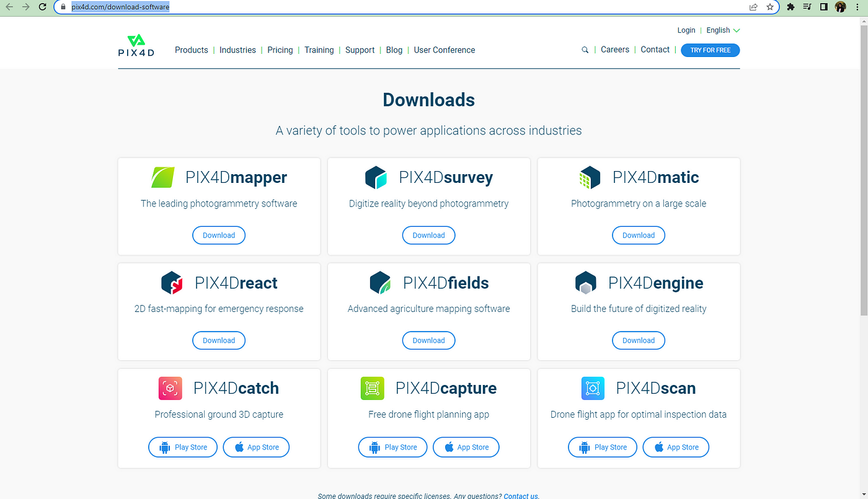Click the PIX4Dscan blue app icon
868x499 pixels.
tap(593, 388)
